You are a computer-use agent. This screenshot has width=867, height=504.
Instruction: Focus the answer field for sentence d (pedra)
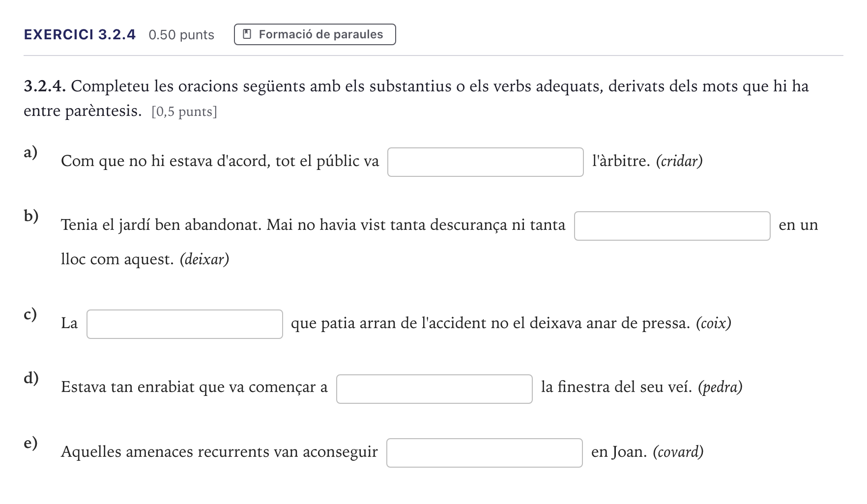434,389
